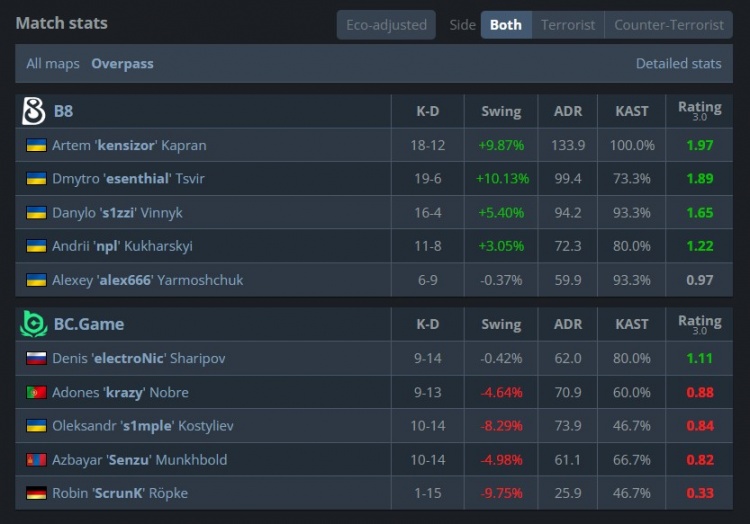Click the K-D column header in BC.Game table
Image resolution: width=750 pixels, height=524 pixels.
(428, 324)
